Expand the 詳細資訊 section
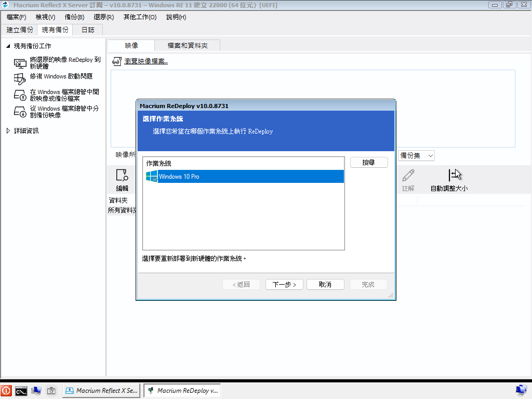 pos(8,131)
